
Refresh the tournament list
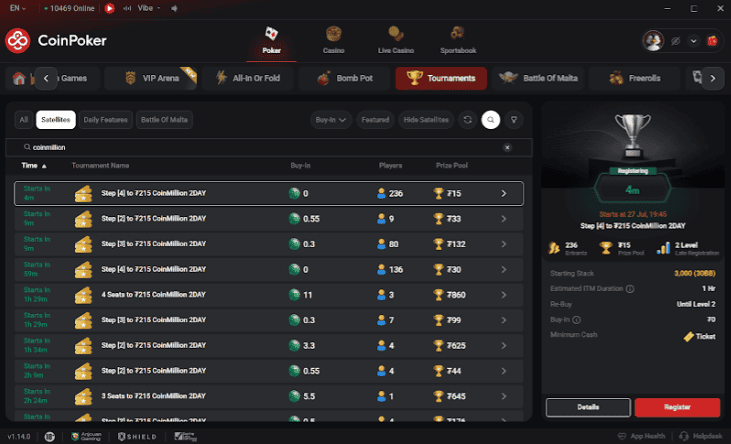(468, 120)
